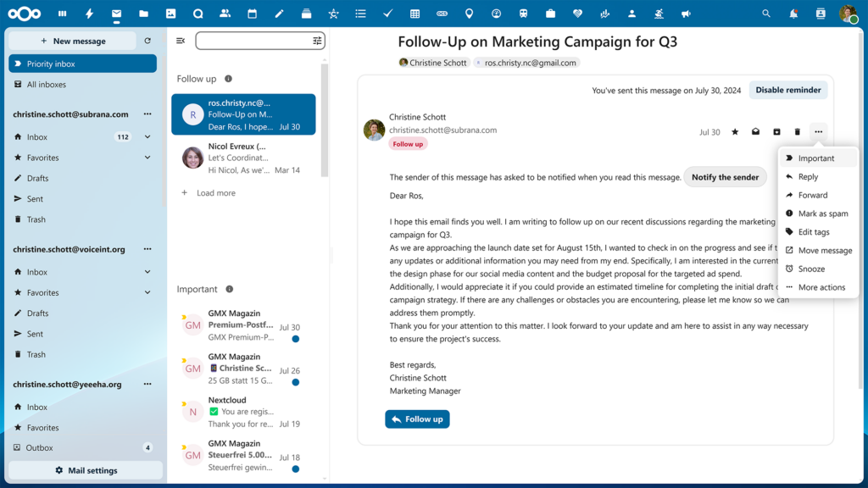Refresh the mail list
868x488 pixels.
[x=147, y=41]
